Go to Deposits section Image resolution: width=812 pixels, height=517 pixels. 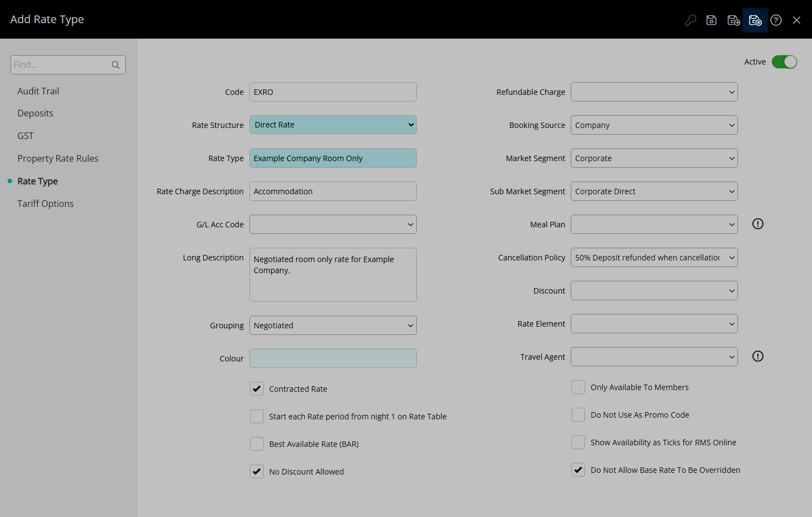click(x=35, y=113)
